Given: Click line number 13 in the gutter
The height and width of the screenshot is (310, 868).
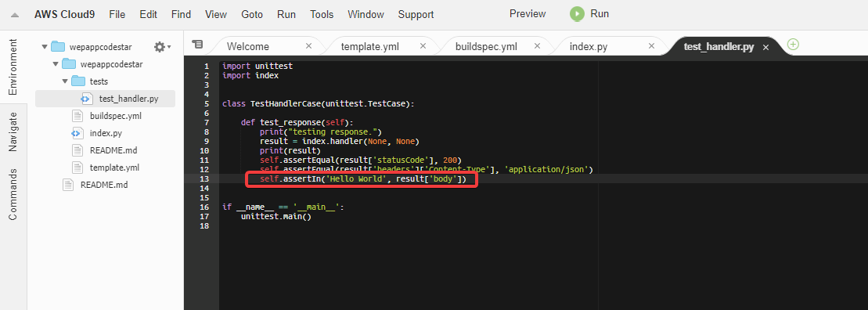Looking at the screenshot, I should tap(205, 178).
